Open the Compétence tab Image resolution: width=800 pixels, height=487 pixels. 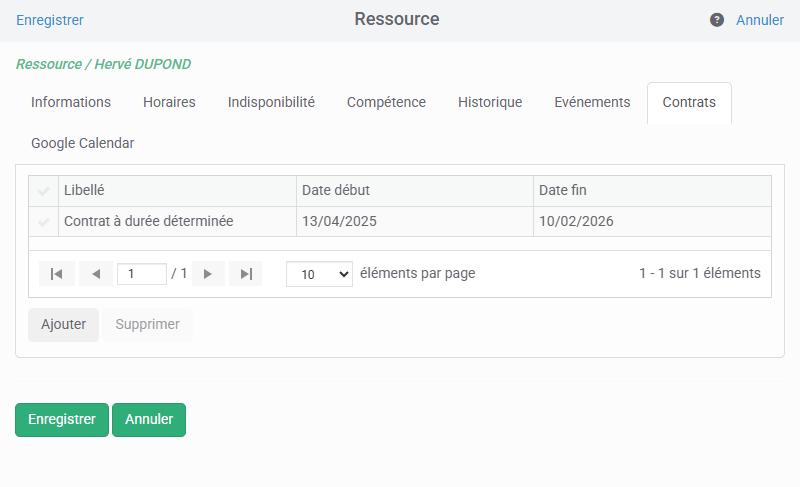[x=386, y=102]
